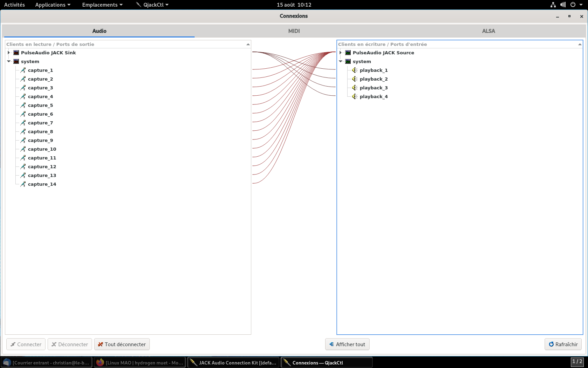This screenshot has height=368, width=588.
Task: Click the microphone icon beside capture_7
Action: click(23, 123)
